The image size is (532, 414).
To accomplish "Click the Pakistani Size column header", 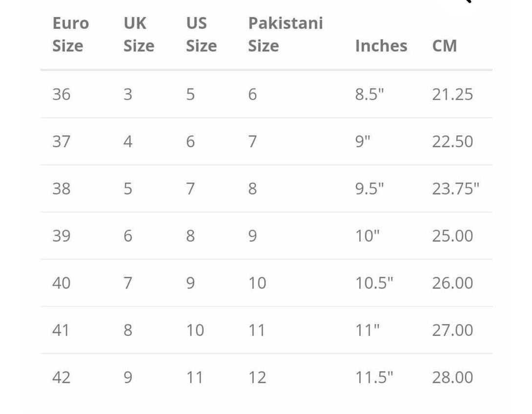I will (x=285, y=34).
